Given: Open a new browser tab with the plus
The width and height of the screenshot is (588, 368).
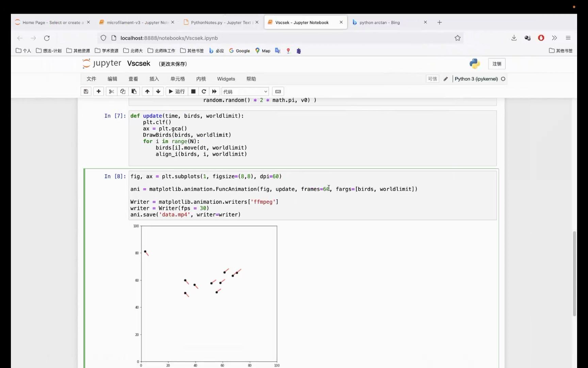Looking at the screenshot, I should (440, 22).
